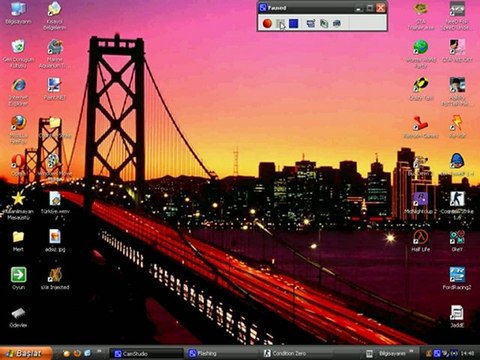Select the adsız.jpg image file
Viewport: 480px width, 360px height.
[55, 241]
